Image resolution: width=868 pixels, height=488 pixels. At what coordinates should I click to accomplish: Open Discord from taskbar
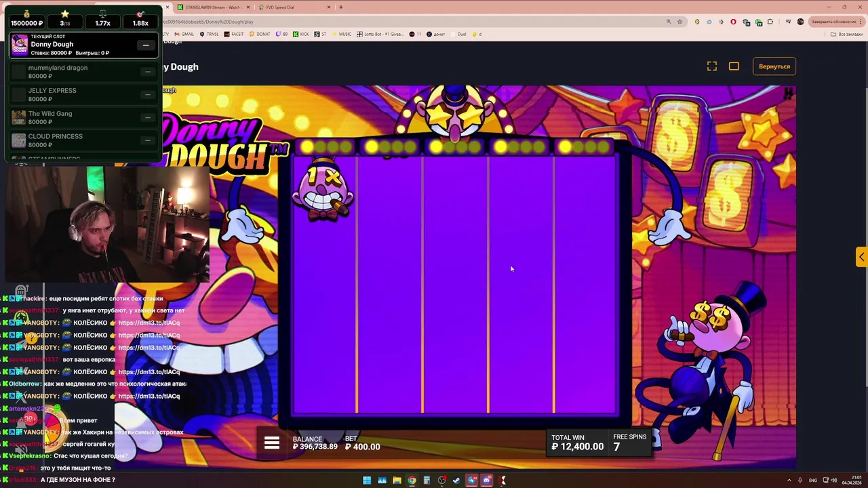click(486, 481)
